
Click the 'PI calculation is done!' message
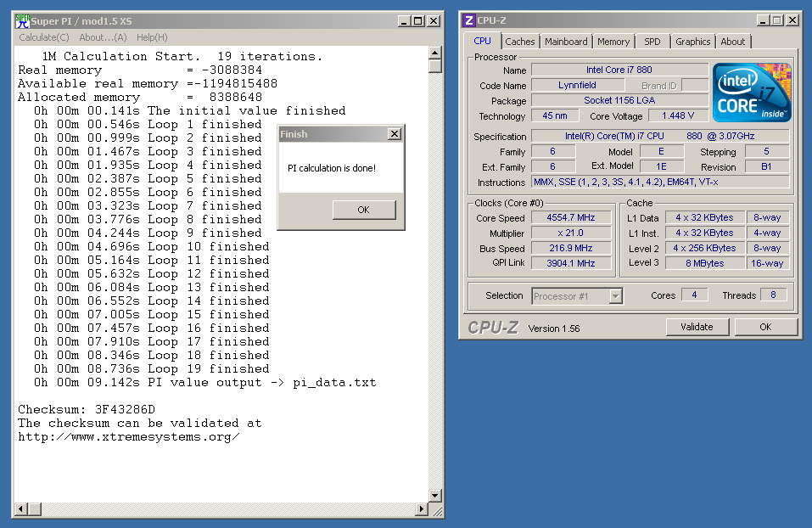click(x=332, y=168)
